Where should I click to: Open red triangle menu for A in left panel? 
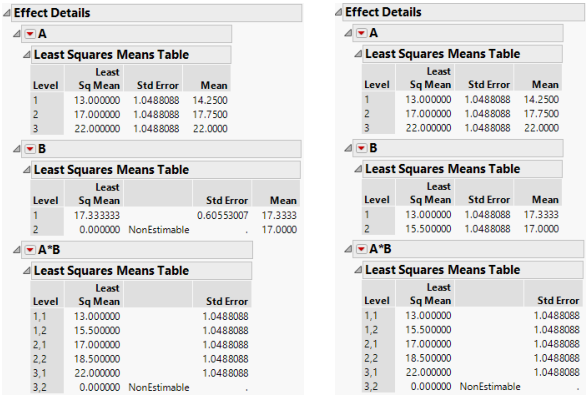pos(30,34)
